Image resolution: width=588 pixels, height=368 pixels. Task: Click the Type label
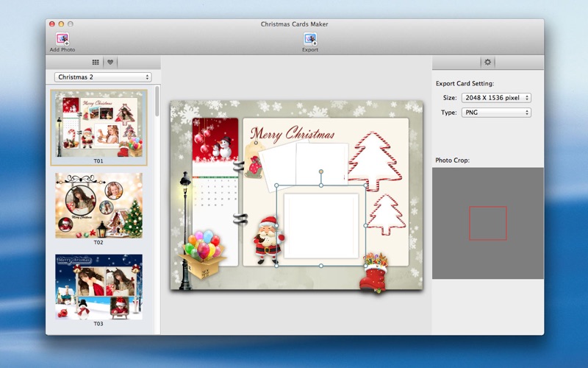[449, 113]
